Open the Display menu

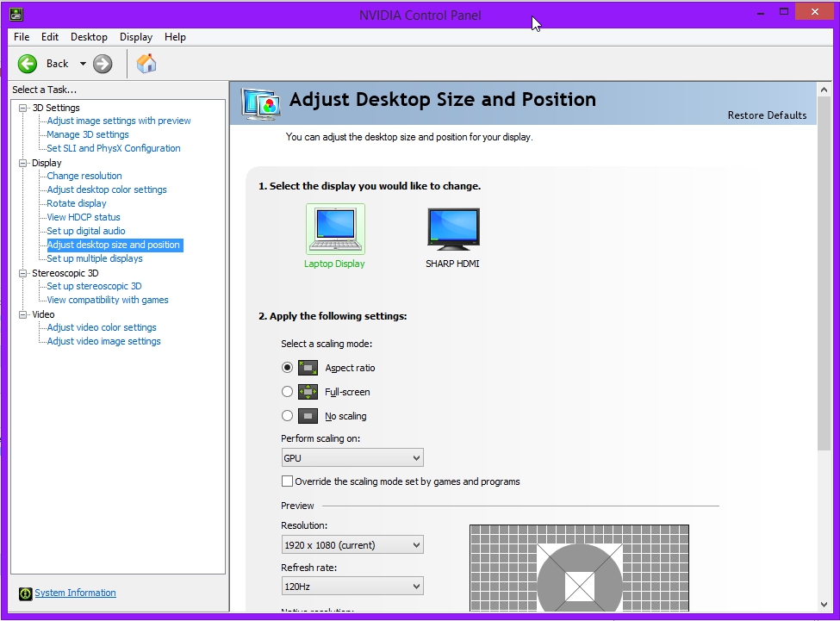136,37
